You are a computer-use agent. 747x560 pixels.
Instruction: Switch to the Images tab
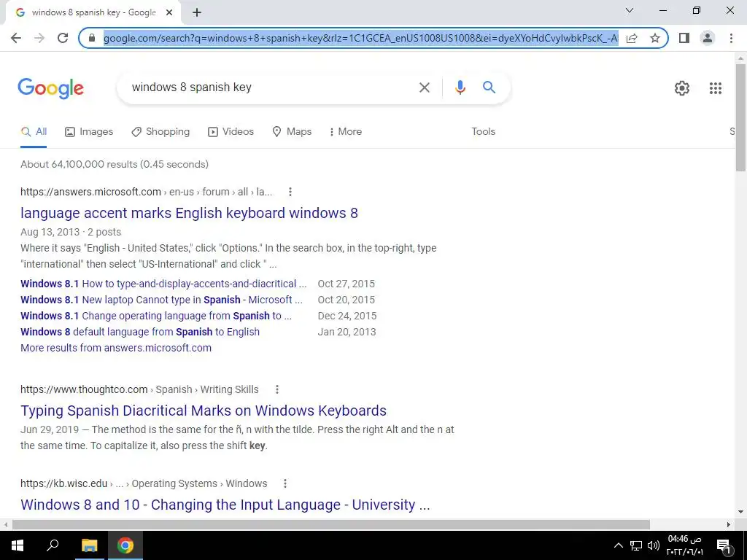89,132
